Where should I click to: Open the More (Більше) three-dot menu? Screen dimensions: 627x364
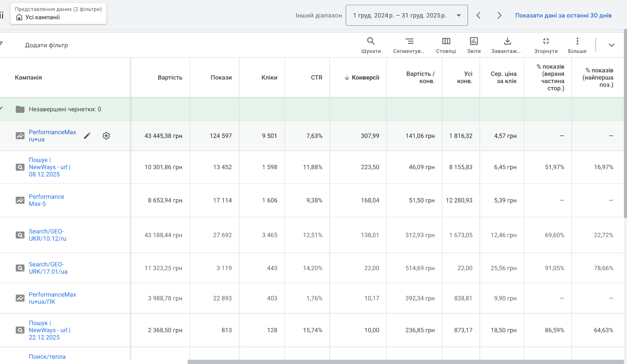[577, 41]
